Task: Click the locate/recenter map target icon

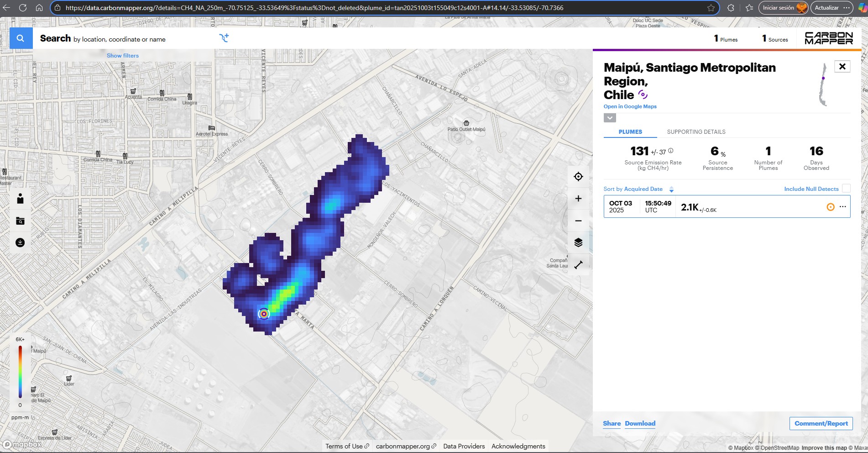Action: coord(578,177)
